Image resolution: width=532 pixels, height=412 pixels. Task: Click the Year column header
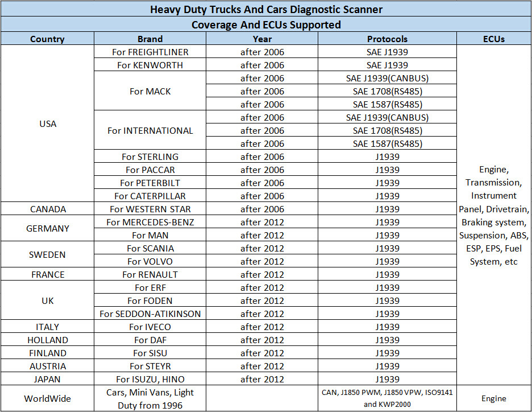click(262, 39)
